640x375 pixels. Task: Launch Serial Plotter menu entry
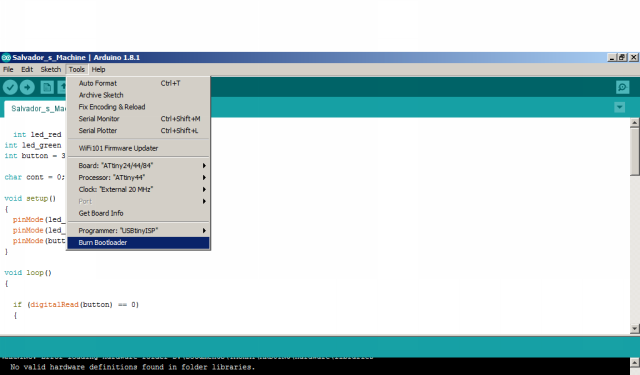138,131
